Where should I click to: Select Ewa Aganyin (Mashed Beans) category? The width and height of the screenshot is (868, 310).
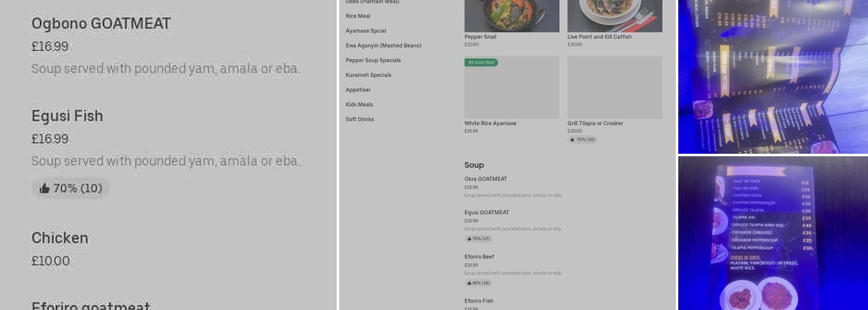[x=383, y=46]
